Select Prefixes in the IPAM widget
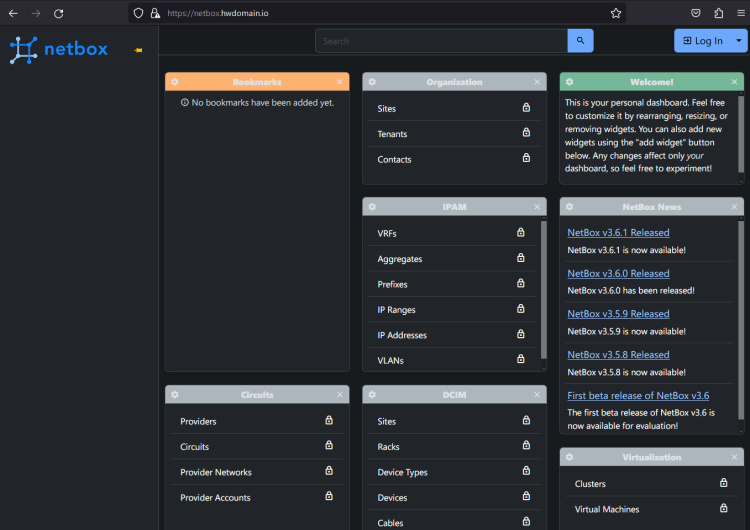 [393, 285]
